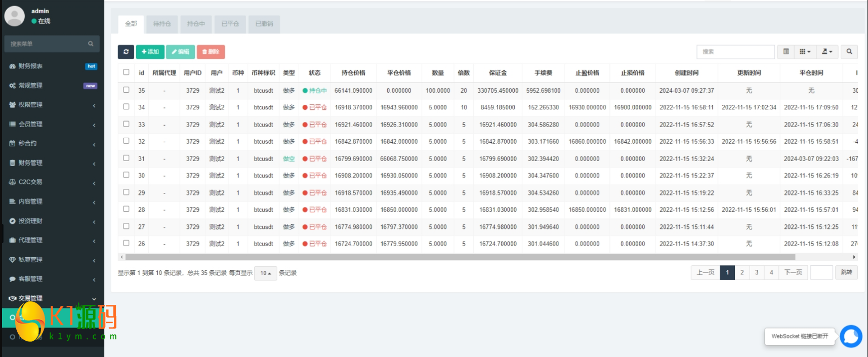868x357 pixels.
Task: Check the checkbox for row id 35
Action: 126,90
